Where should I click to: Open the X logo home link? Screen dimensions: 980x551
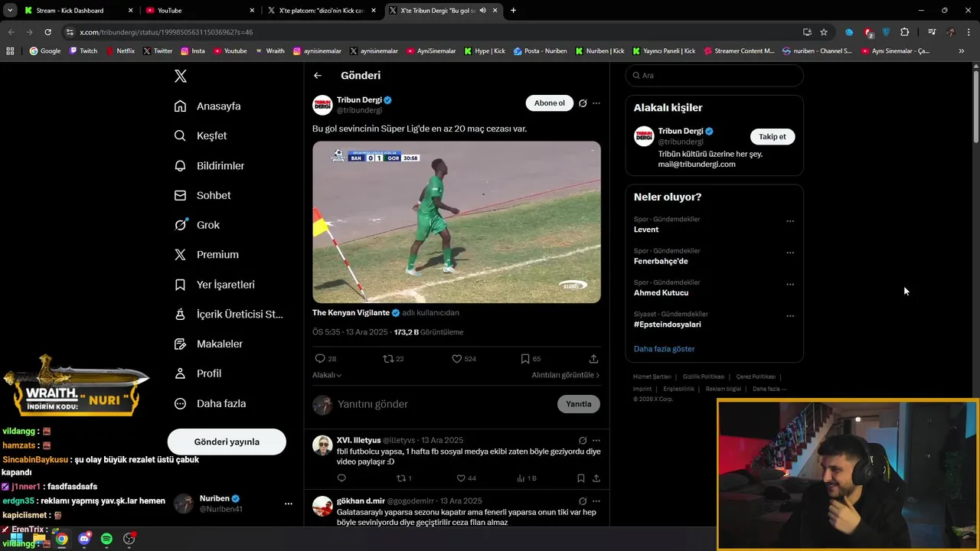coord(181,76)
